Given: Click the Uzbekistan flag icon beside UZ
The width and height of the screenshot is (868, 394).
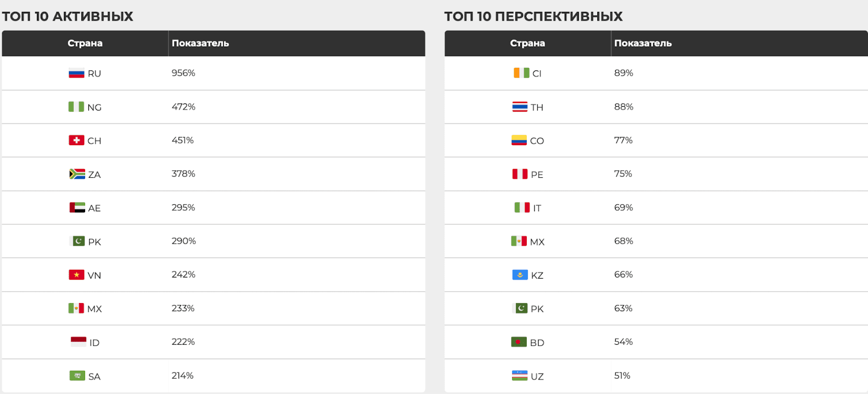Looking at the screenshot, I should 520,376.
